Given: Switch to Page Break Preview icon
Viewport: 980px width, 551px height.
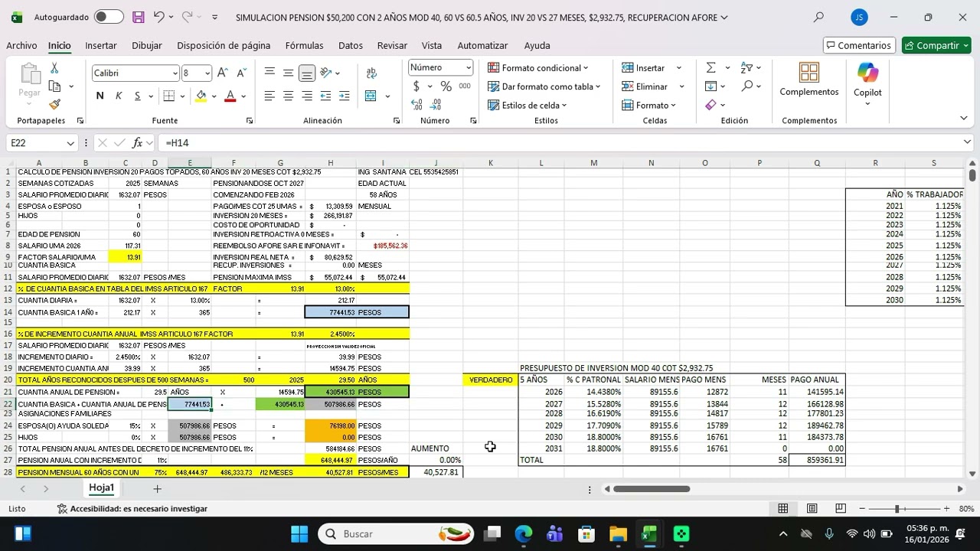Looking at the screenshot, I should click(x=840, y=508).
